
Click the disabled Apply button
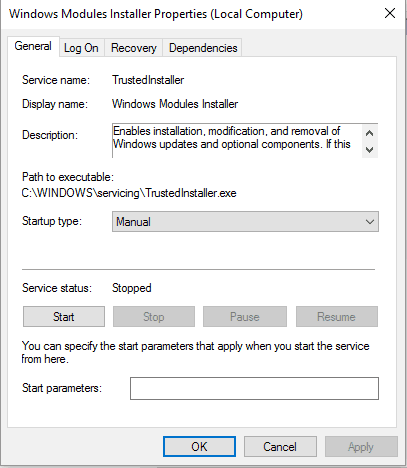click(x=361, y=447)
